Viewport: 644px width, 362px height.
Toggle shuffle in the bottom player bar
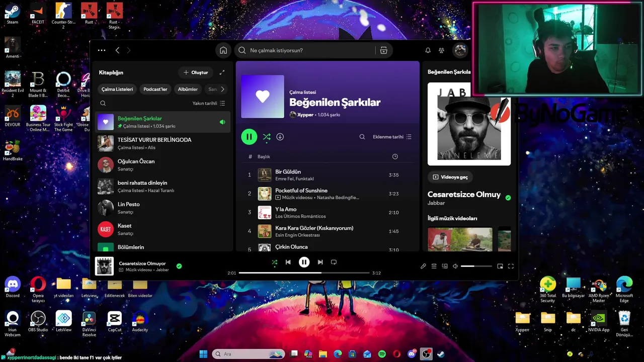[274, 262]
